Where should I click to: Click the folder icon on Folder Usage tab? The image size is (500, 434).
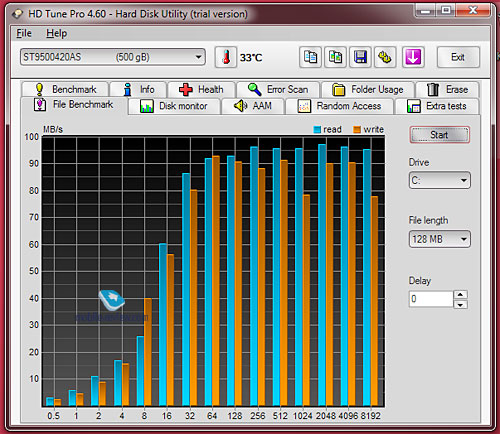[339, 89]
